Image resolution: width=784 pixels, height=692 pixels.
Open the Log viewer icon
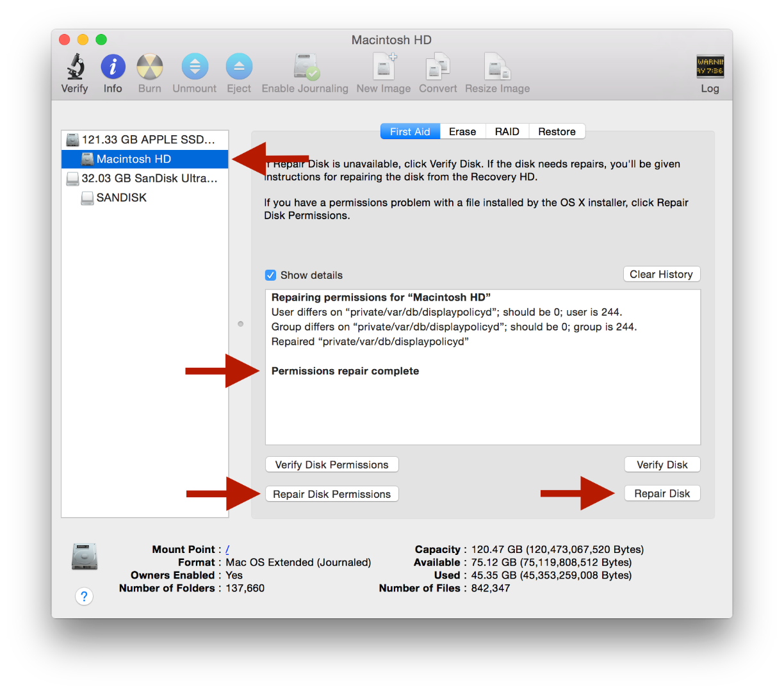(710, 67)
